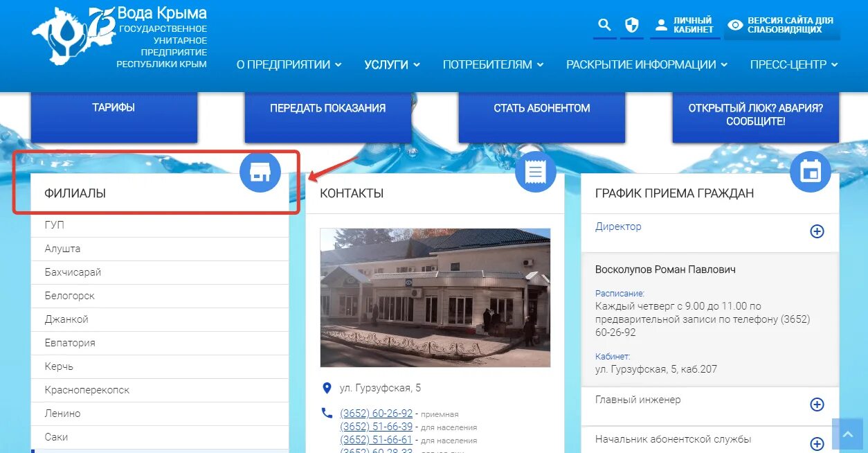Click the scroll-to-top arrow button

(848, 434)
